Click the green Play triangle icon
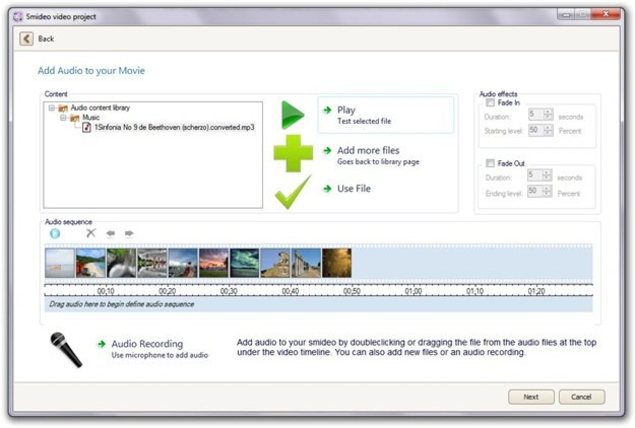635x428 pixels. 292,115
